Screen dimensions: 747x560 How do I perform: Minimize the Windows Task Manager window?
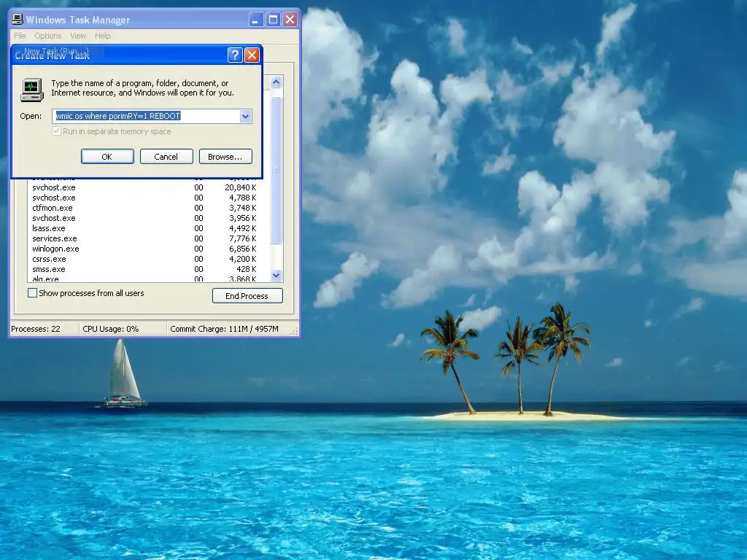tap(256, 20)
